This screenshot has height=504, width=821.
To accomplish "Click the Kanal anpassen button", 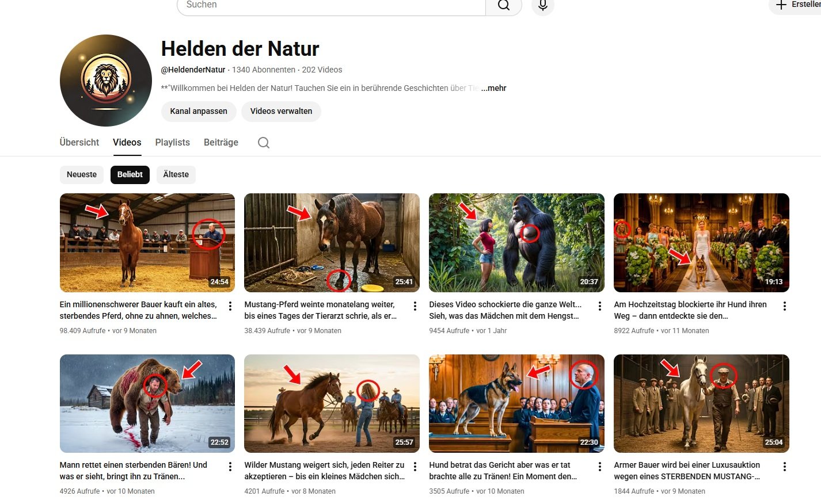I will click(199, 111).
